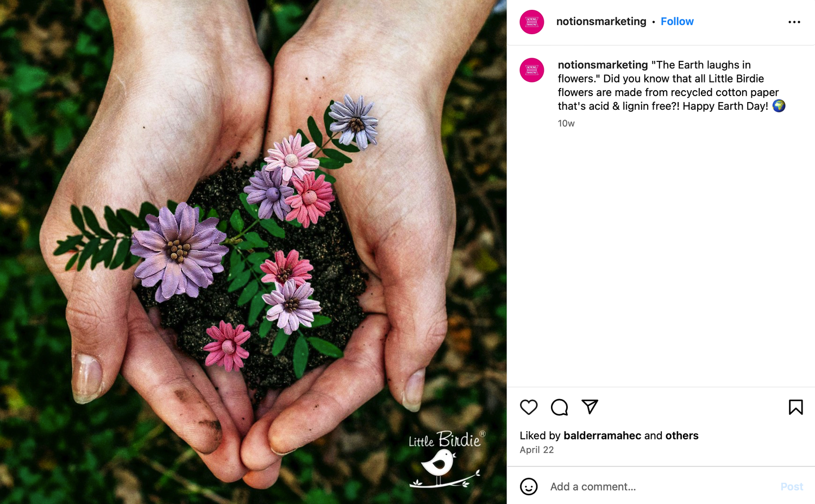Open the emoji picker smiley icon
Screen dimensions: 815x504
529,487
